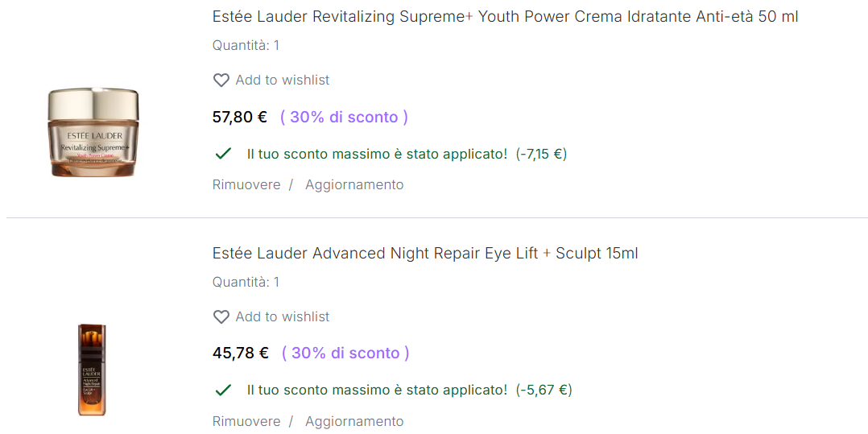Open the Revitalizing Supreme+ jar product image

pos(93,133)
